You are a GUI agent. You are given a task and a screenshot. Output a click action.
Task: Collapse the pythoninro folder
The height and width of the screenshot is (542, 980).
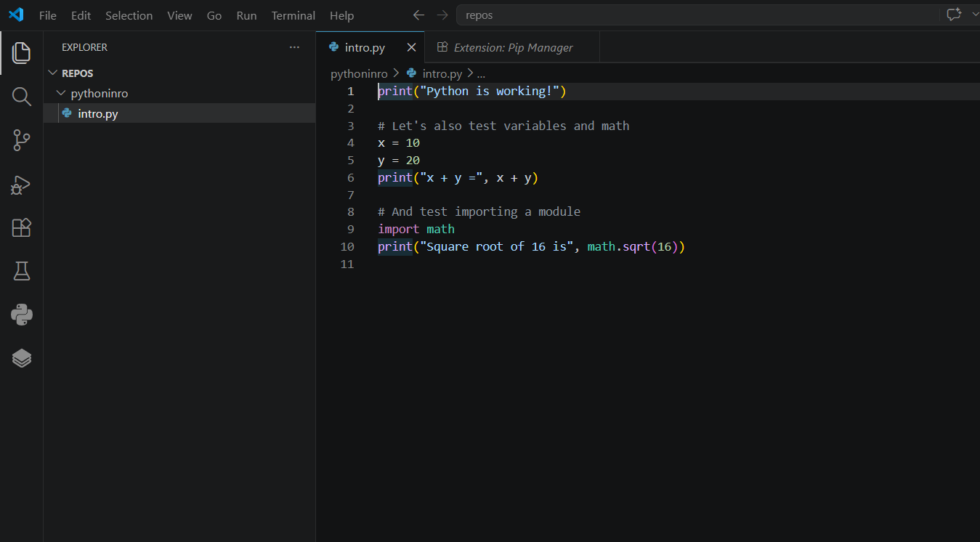pos(61,94)
